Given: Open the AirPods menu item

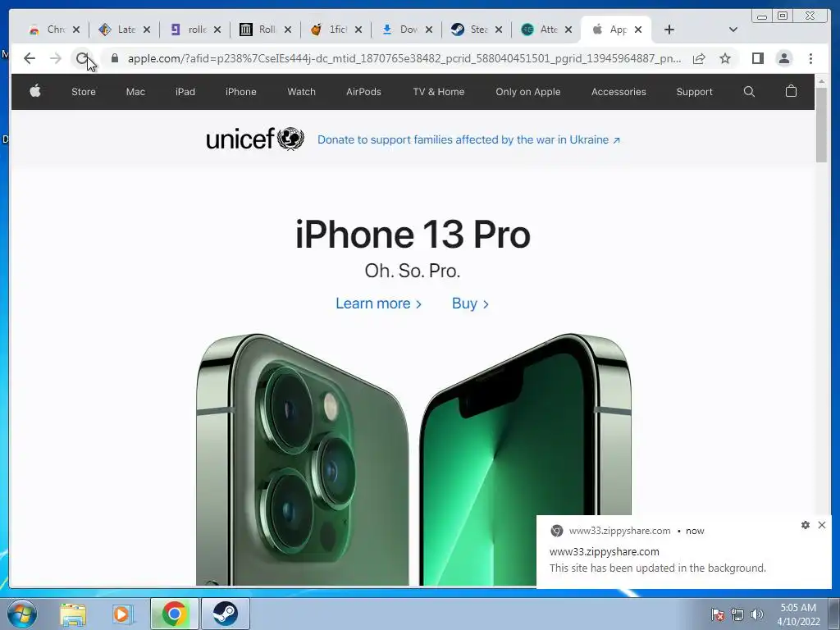Looking at the screenshot, I should tap(363, 92).
